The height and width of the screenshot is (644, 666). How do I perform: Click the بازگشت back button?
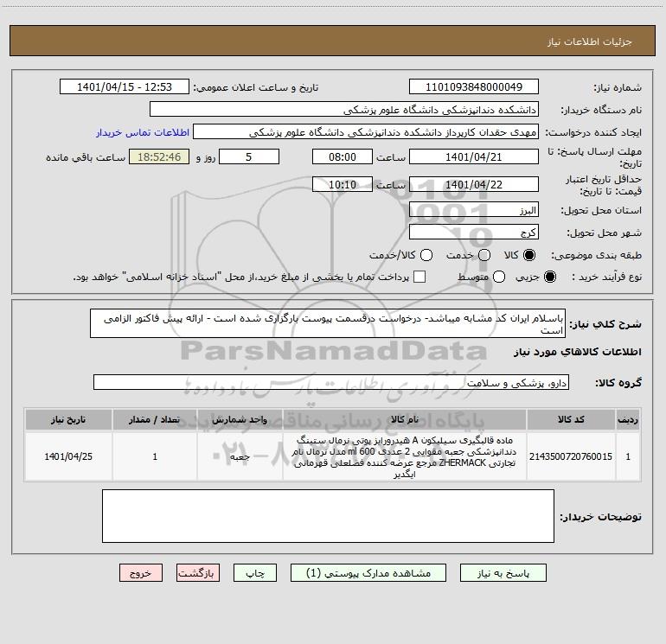(x=198, y=573)
